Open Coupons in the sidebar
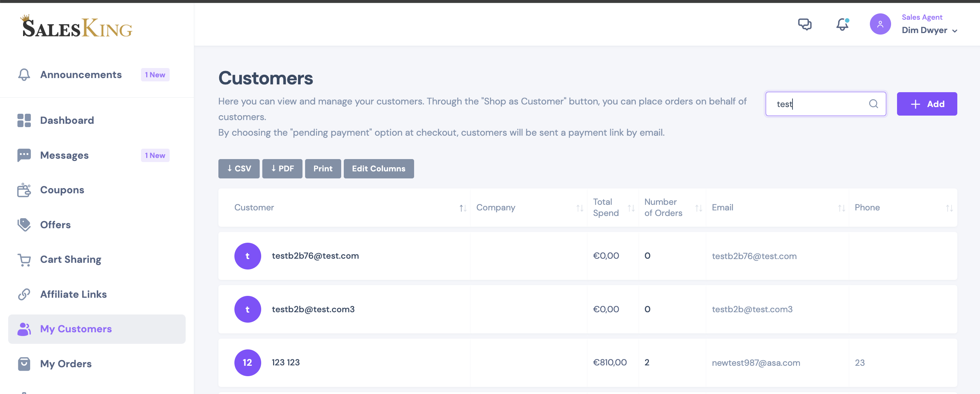Image resolution: width=980 pixels, height=394 pixels. click(x=62, y=190)
